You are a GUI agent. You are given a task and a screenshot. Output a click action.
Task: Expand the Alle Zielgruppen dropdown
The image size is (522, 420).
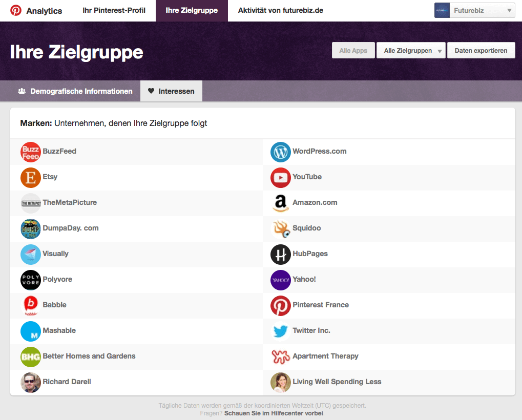click(x=411, y=51)
